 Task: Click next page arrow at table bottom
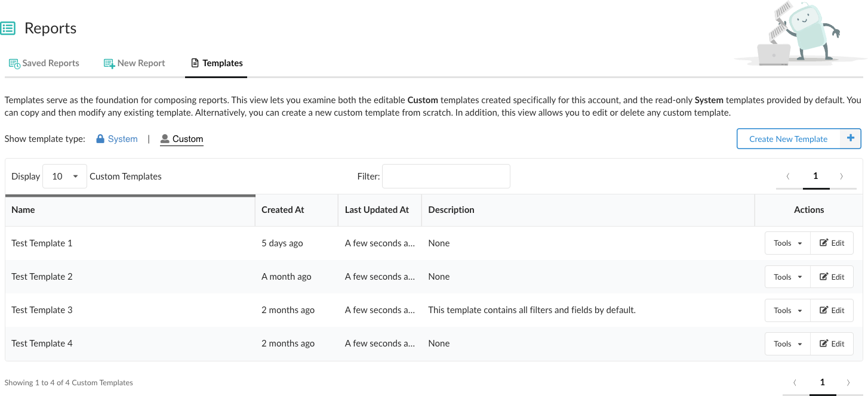(x=849, y=382)
